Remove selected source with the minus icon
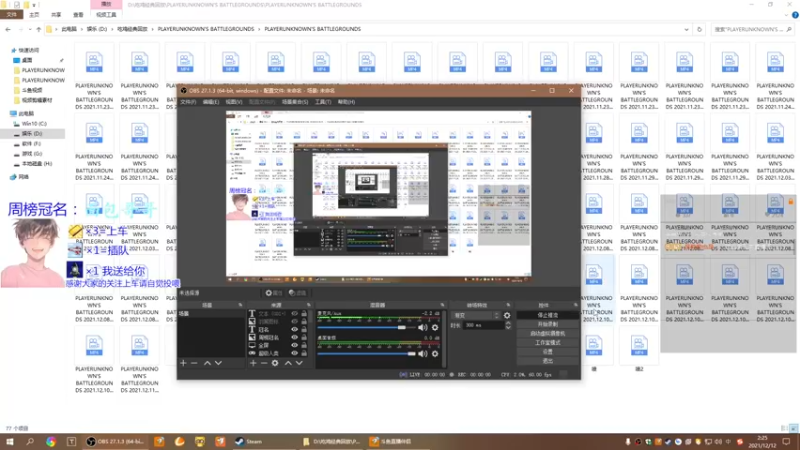The image size is (800, 450). (x=264, y=363)
